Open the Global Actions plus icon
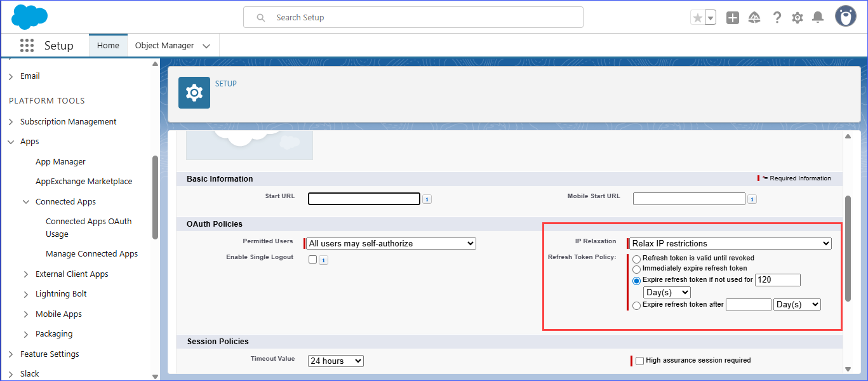Viewport: 868px width, 381px height. pyautogui.click(x=733, y=18)
